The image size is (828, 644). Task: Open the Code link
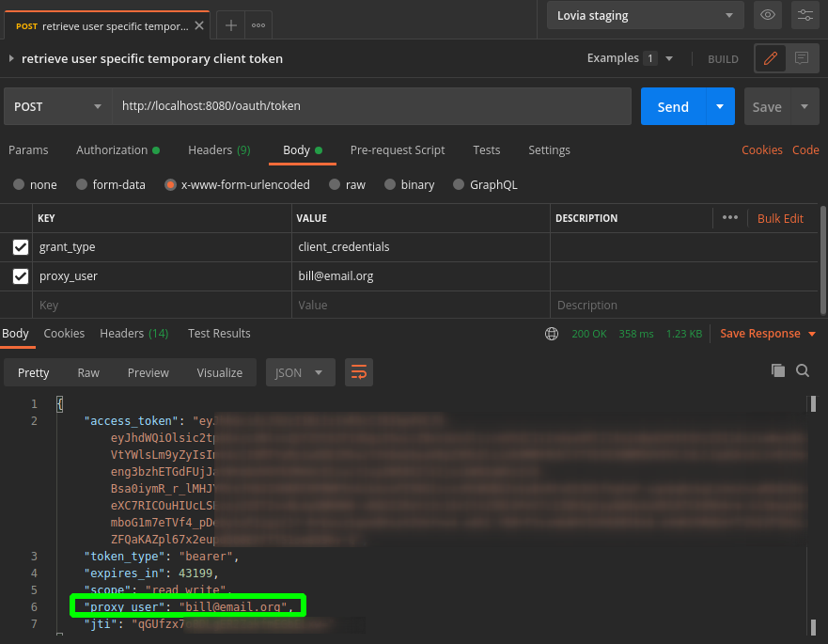click(805, 150)
